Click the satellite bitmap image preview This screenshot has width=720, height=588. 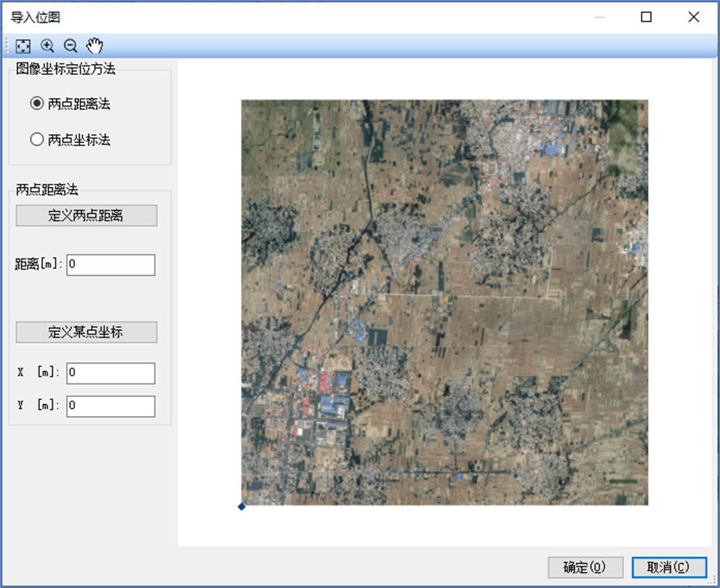445,303
